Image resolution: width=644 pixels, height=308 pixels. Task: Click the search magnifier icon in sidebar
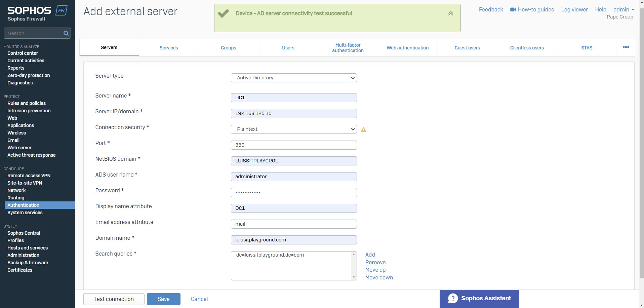coord(66,33)
